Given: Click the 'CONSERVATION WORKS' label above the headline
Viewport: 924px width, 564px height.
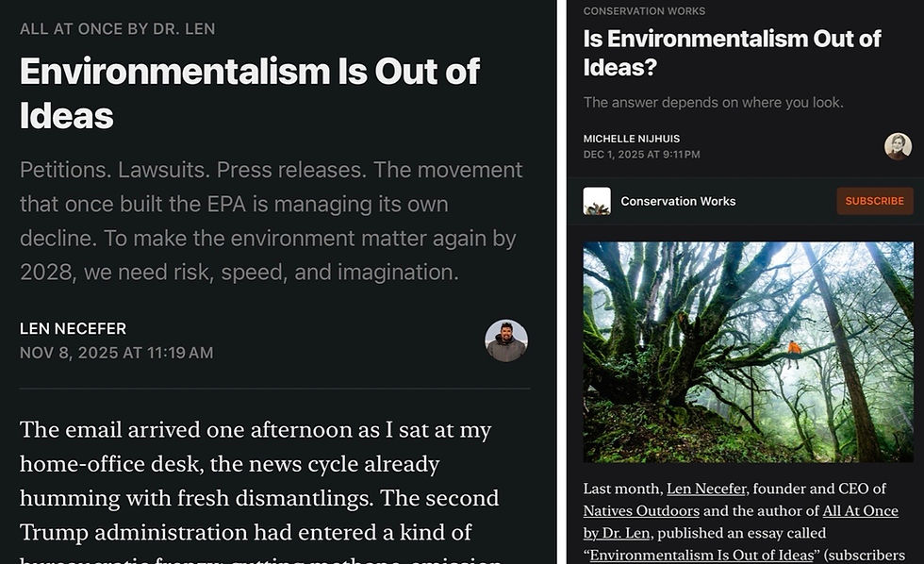Looking at the screenshot, I should click(643, 11).
